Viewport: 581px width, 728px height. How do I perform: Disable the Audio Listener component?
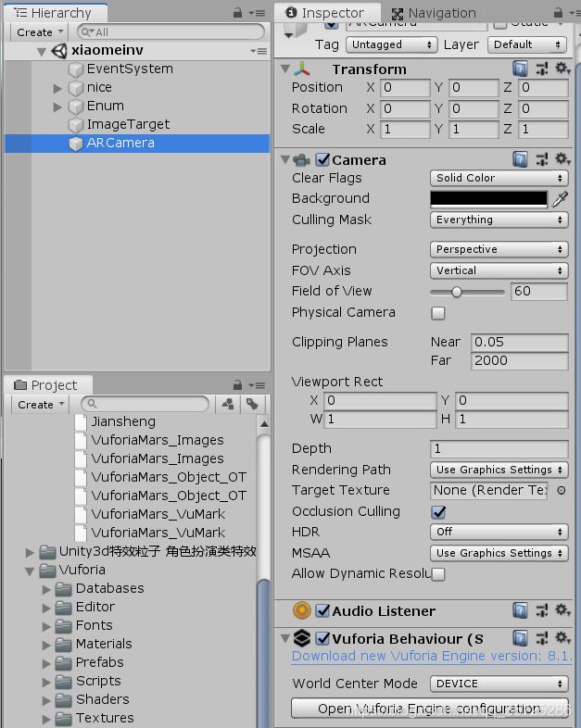pos(322,610)
